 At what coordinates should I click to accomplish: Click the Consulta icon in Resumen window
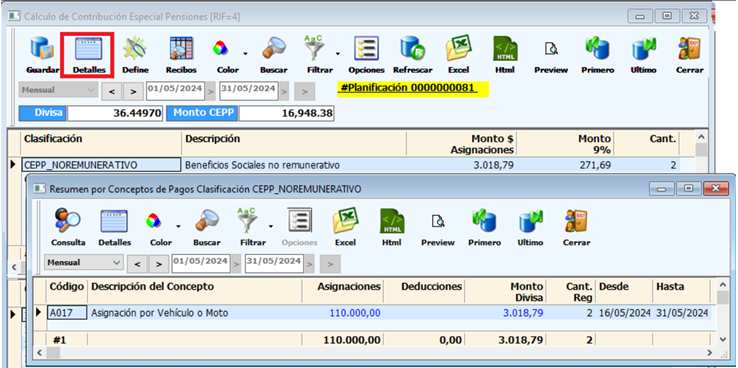(68, 221)
